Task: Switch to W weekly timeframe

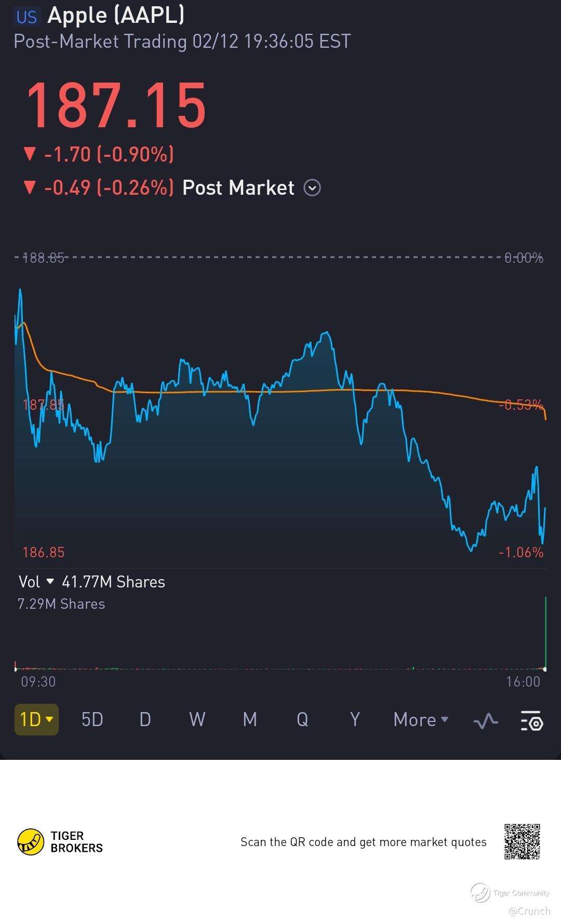Action: [197, 720]
